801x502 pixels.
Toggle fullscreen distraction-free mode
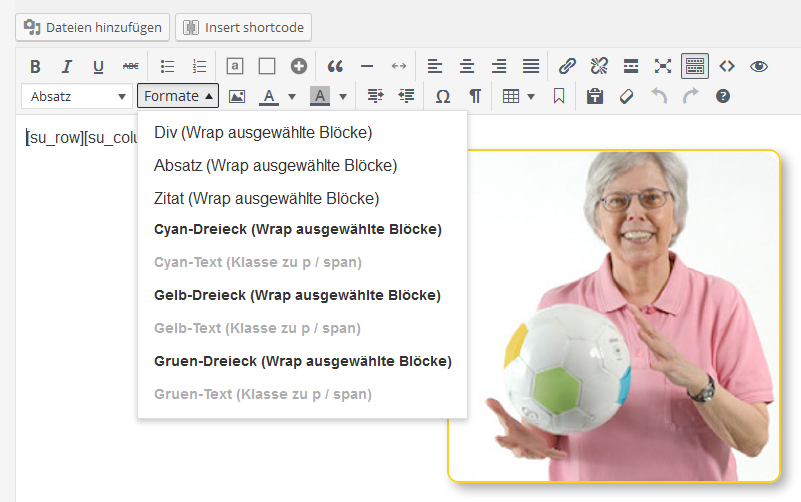click(x=663, y=67)
